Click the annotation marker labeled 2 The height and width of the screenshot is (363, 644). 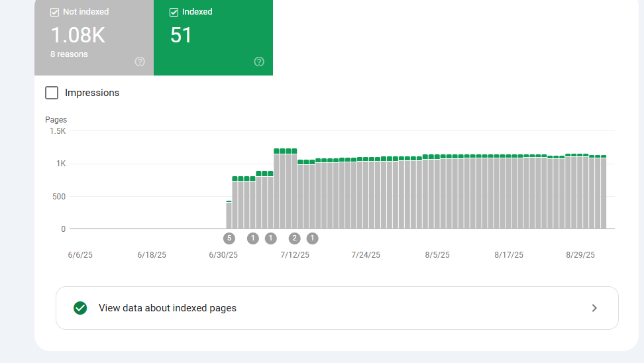tap(295, 238)
